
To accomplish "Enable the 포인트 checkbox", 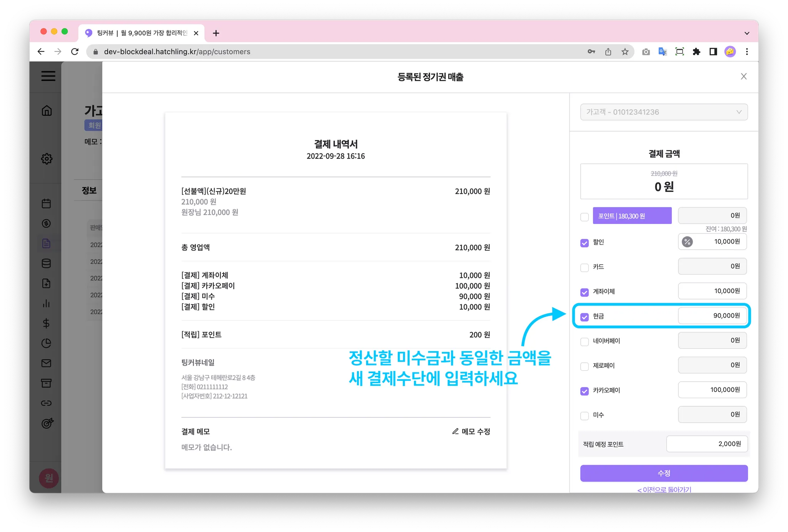I will click(x=584, y=217).
